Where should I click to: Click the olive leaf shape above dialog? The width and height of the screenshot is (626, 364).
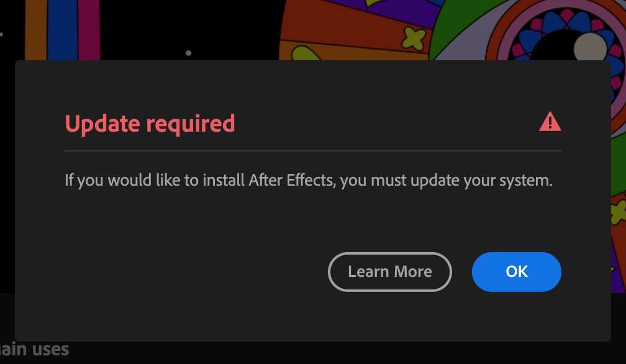306,53
